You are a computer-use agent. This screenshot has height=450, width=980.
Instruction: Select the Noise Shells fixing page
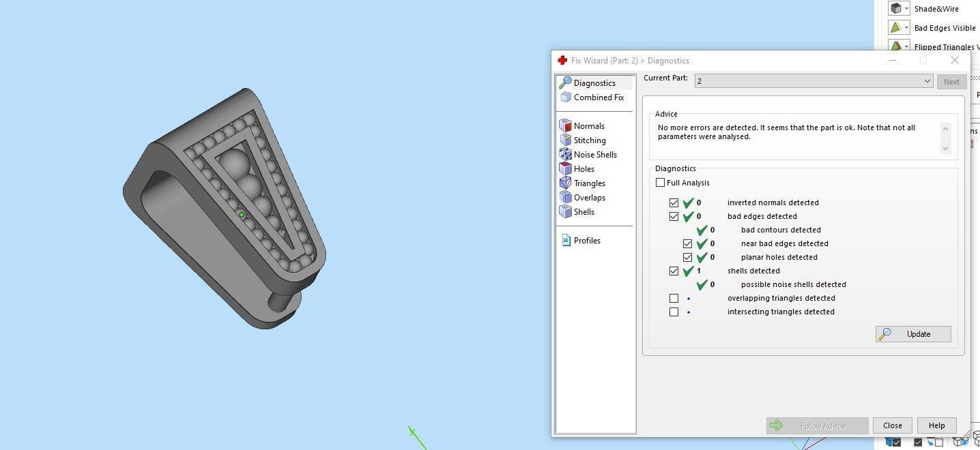click(x=588, y=155)
